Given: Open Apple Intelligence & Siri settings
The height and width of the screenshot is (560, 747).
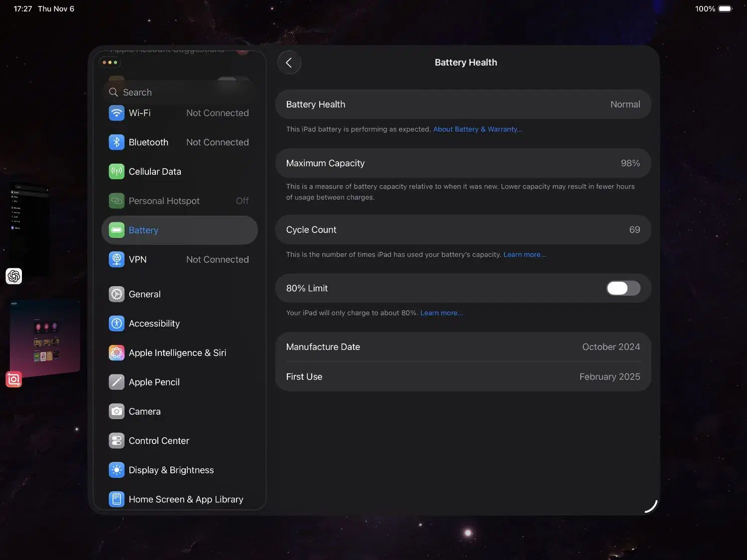Looking at the screenshot, I should [177, 353].
